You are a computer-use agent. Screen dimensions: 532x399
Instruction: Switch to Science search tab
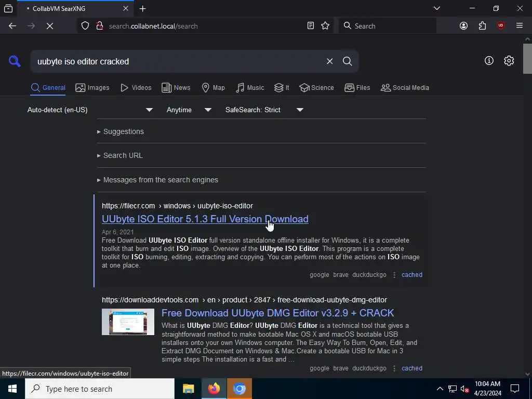(316, 88)
